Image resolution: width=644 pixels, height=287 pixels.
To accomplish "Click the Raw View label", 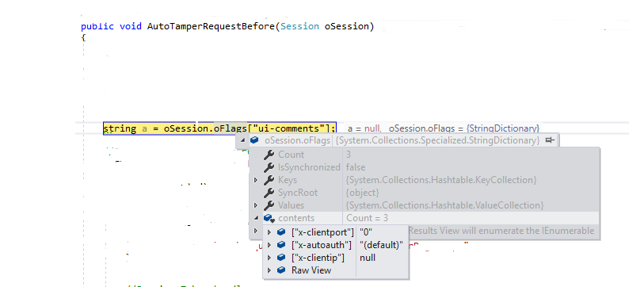I will pyautogui.click(x=311, y=270).
